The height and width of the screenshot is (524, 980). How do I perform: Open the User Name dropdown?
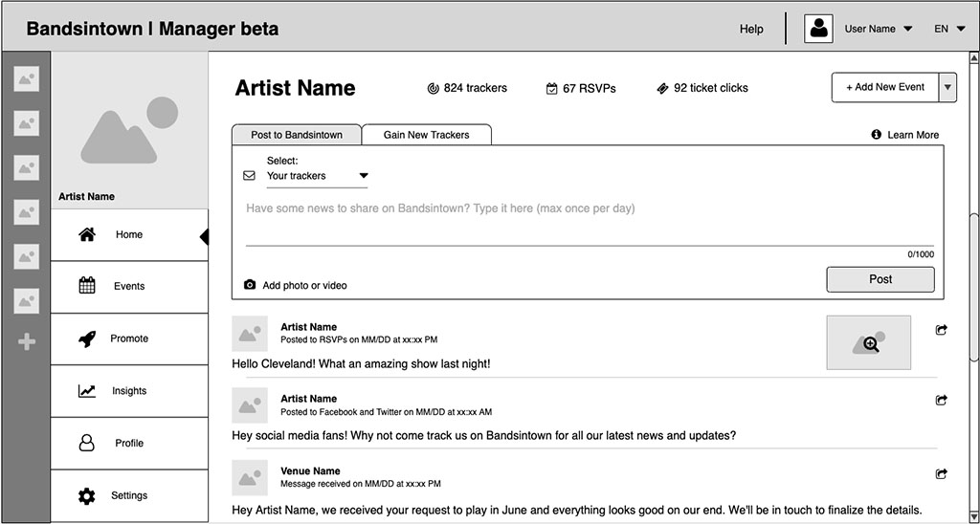click(879, 29)
